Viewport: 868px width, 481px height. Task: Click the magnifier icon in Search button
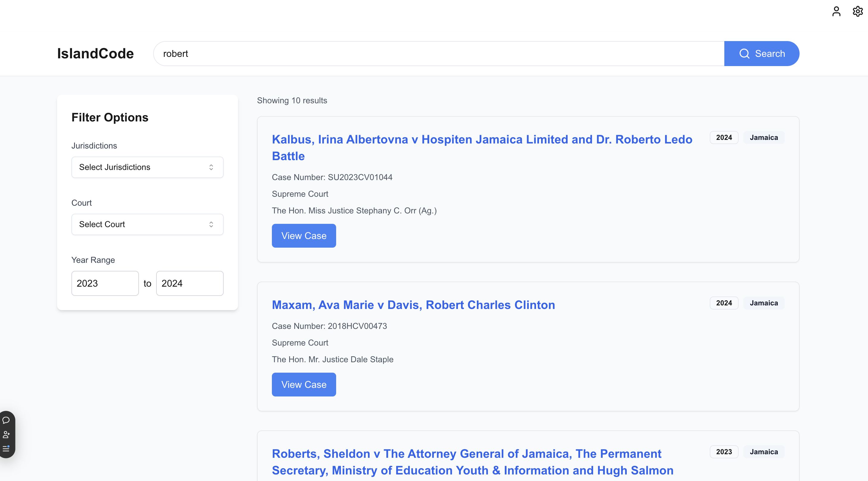point(744,54)
